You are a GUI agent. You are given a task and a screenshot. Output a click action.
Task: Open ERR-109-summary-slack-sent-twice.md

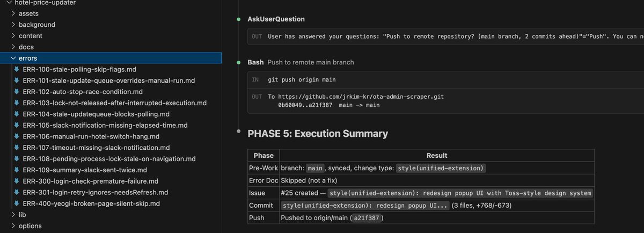(84, 170)
